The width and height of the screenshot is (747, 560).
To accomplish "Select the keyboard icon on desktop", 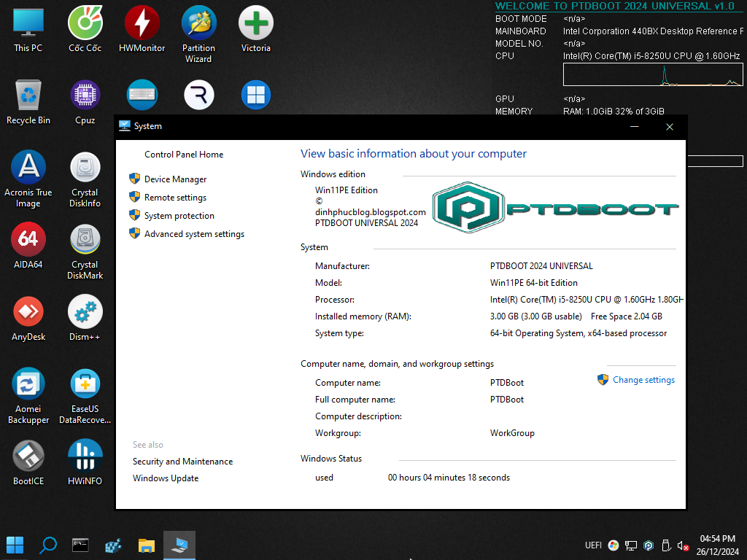I will (x=142, y=95).
